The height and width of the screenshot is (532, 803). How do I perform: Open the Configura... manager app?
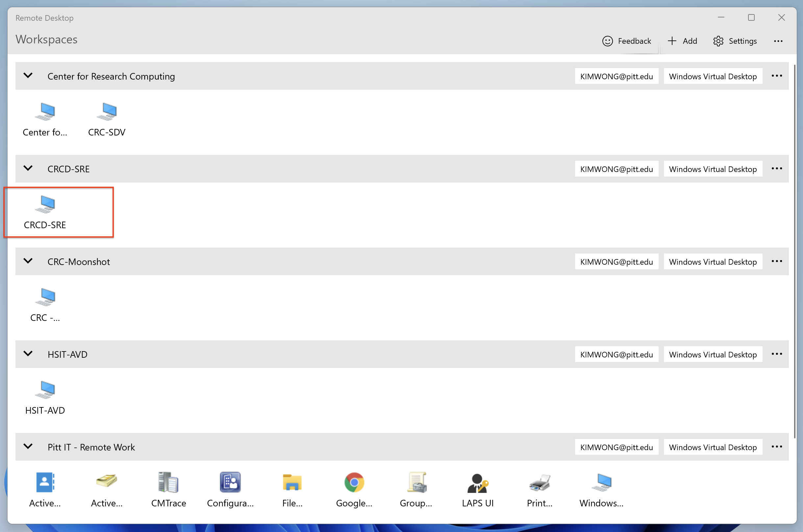(x=231, y=490)
